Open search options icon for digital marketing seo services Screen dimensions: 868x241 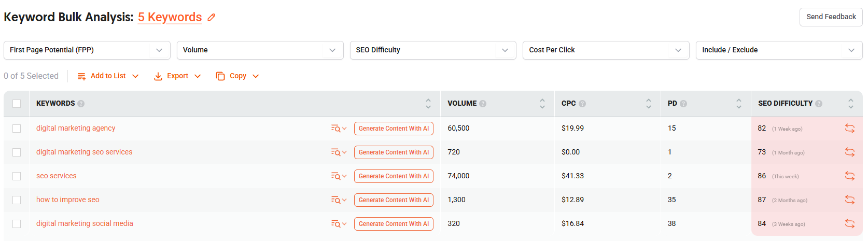pos(339,152)
